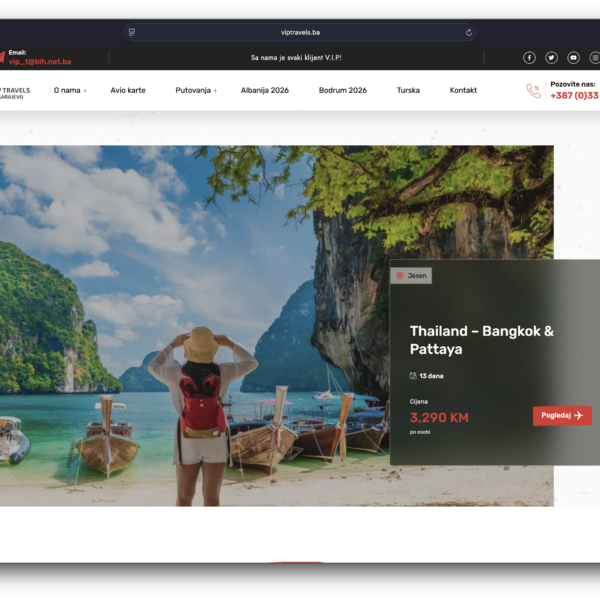
Task: Select Bodrum 2026 in navigation
Action: (343, 90)
